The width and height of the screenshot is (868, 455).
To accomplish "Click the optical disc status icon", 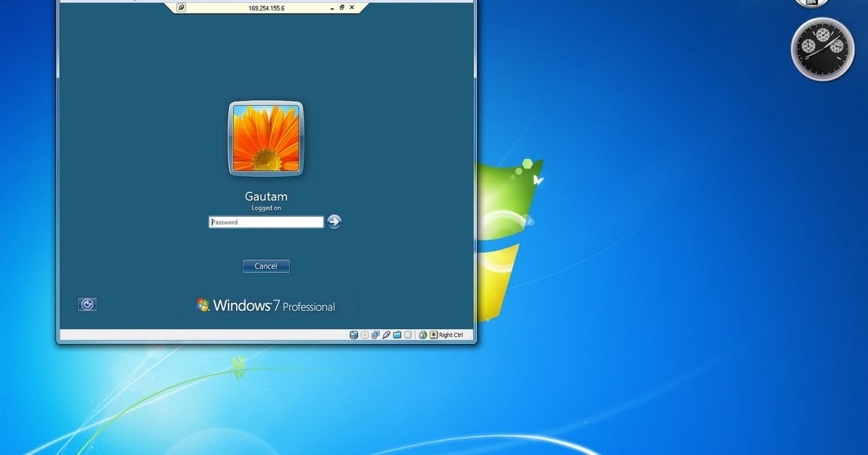I will [x=365, y=335].
